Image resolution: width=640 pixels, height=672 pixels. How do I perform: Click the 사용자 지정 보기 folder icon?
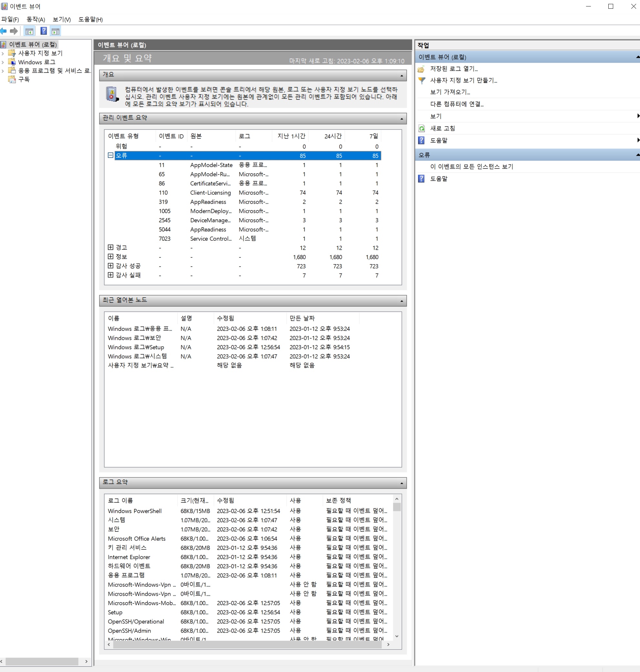[12, 53]
